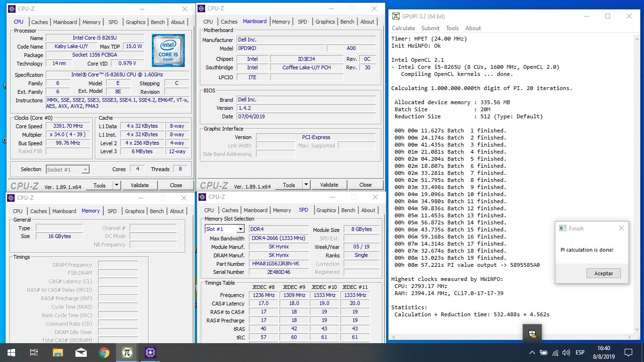644x362 pixels.
Task: Click CPU-Z icon in SPD window title
Action: [x=202, y=197]
